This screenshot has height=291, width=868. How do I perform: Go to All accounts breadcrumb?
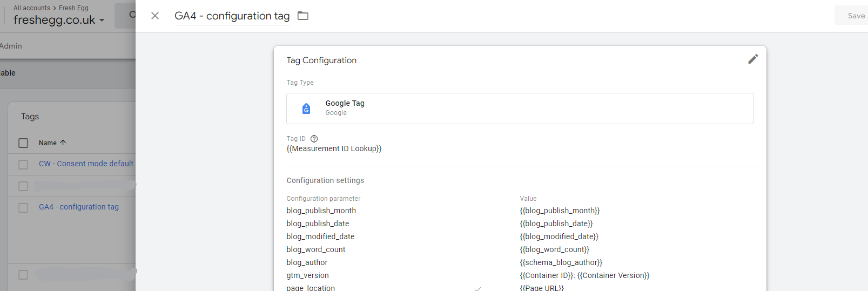point(32,8)
